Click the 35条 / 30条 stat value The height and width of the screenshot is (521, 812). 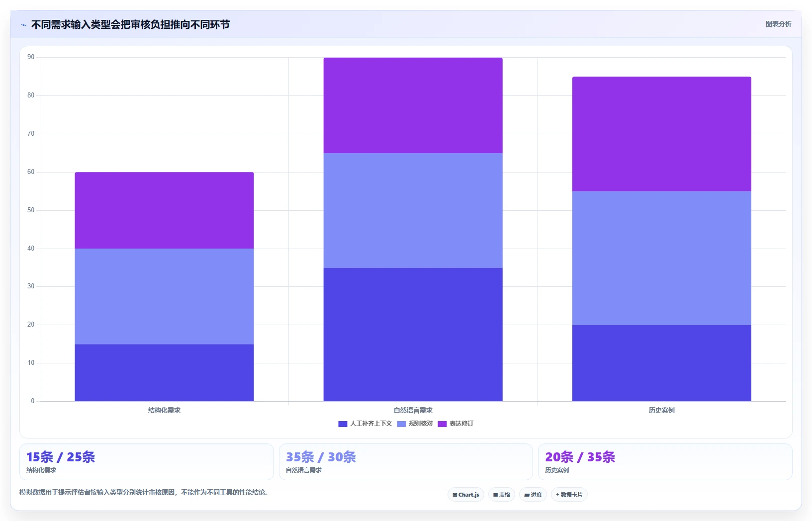321,457
